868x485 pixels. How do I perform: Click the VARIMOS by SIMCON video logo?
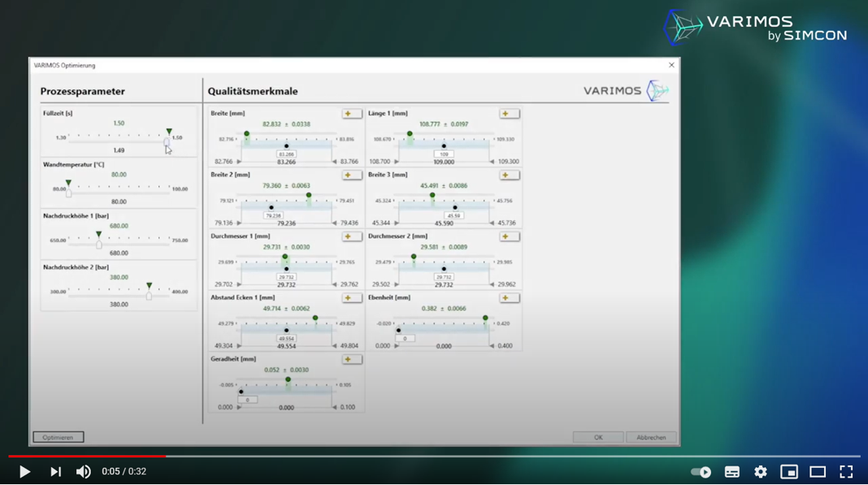point(756,28)
